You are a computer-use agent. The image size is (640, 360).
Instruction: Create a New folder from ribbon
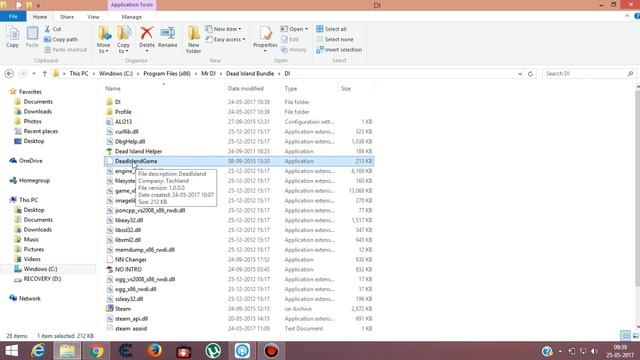click(193, 40)
